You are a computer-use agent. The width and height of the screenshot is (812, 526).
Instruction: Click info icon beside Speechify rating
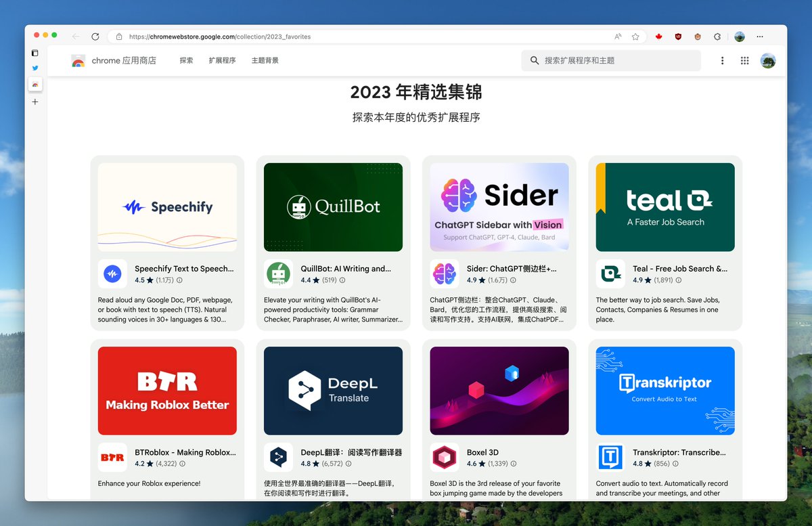[179, 280]
